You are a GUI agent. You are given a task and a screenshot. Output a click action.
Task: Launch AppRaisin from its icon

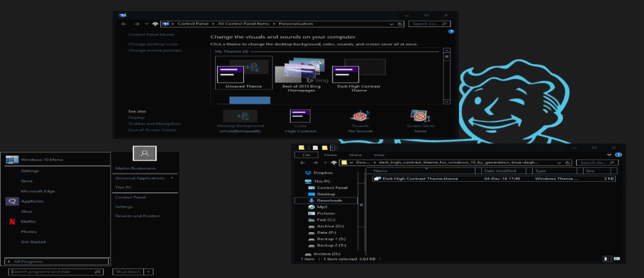pos(11,201)
